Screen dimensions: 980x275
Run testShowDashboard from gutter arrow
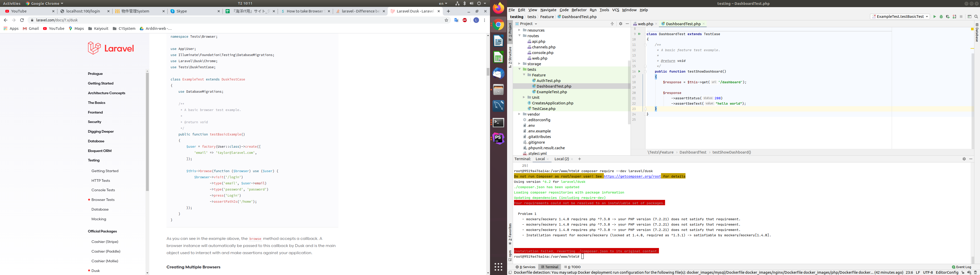pyautogui.click(x=639, y=71)
